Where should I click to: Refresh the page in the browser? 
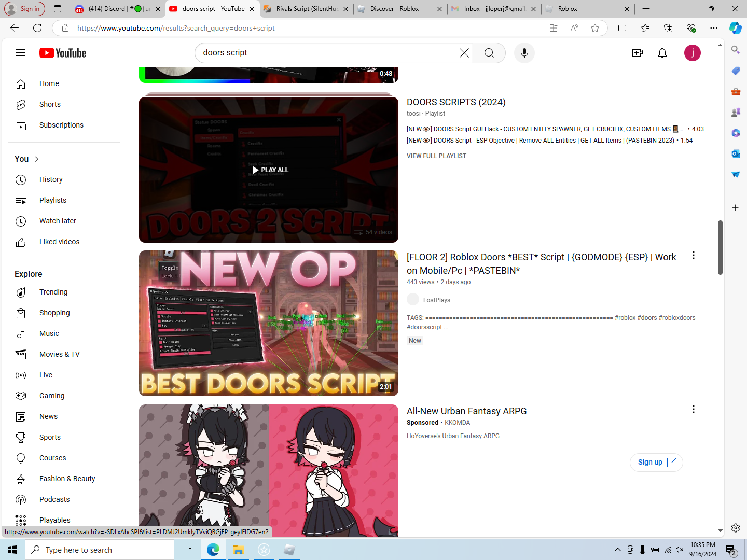(37, 28)
